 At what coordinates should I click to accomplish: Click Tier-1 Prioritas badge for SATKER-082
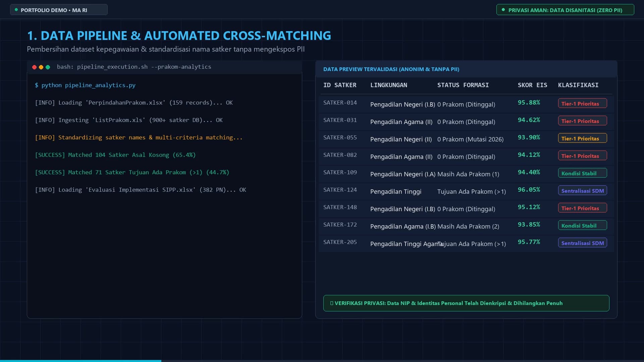[x=582, y=156]
